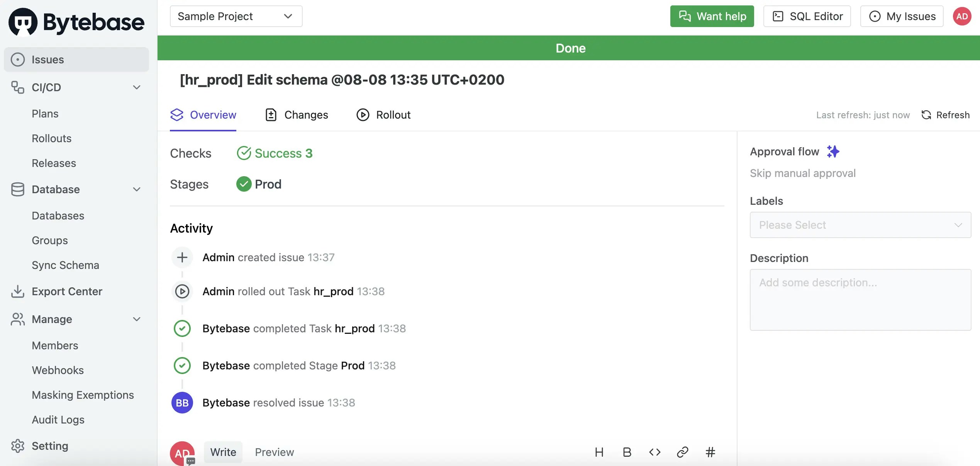Insert a code block in comment editor
This screenshot has width=980, height=466.
(655, 452)
